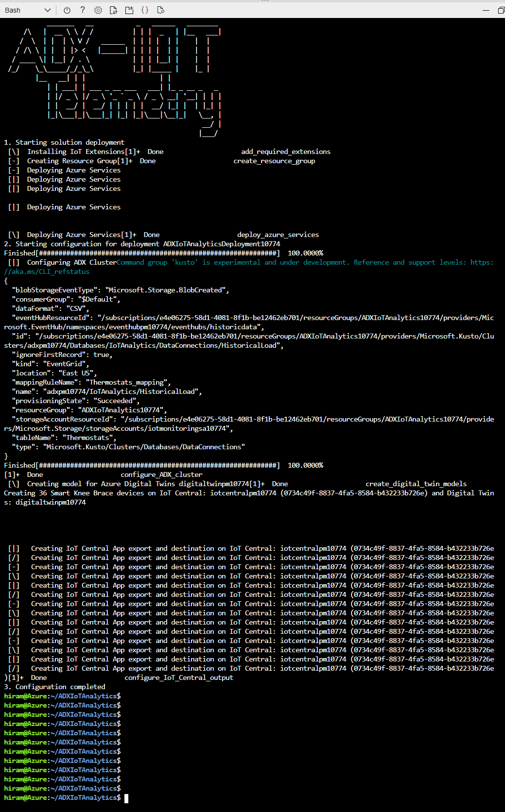Click 'create_digital_twin_models' text
The height and width of the screenshot is (812, 505).
(416, 484)
